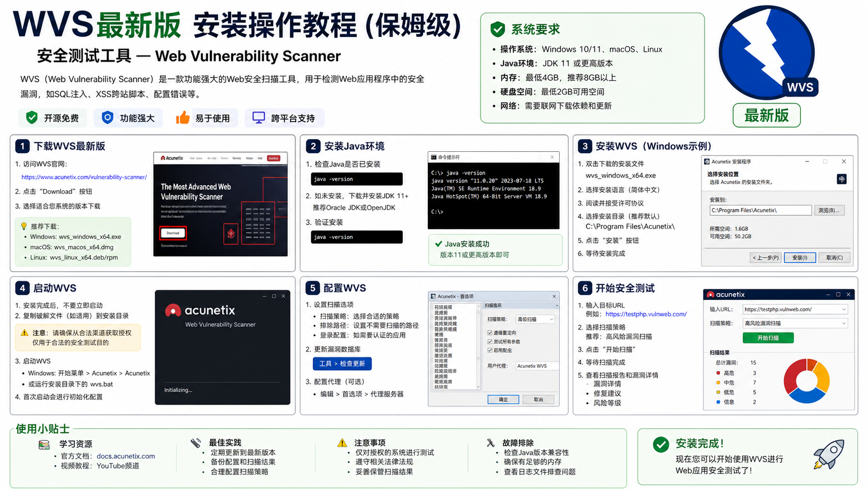Viewport: 868px width, 489px height.
Task: Click the 工具 > 检查更新 blue button
Action: click(x=342, y=364)
